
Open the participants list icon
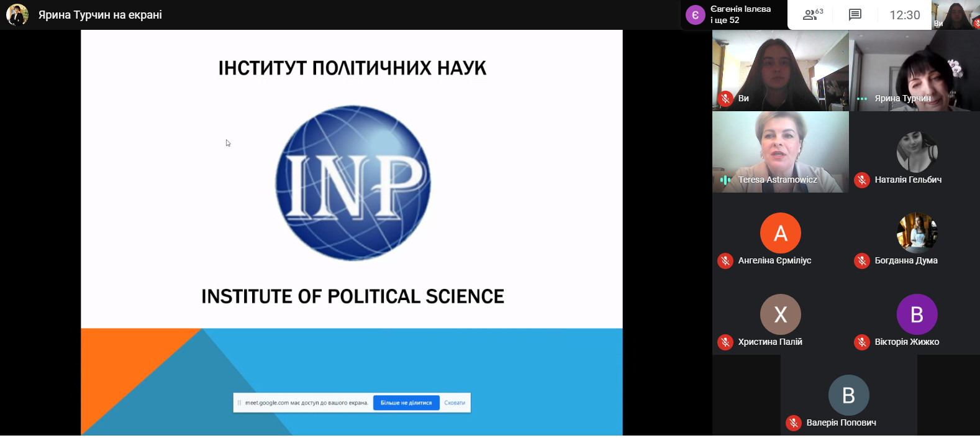click(x=811, y=15)
